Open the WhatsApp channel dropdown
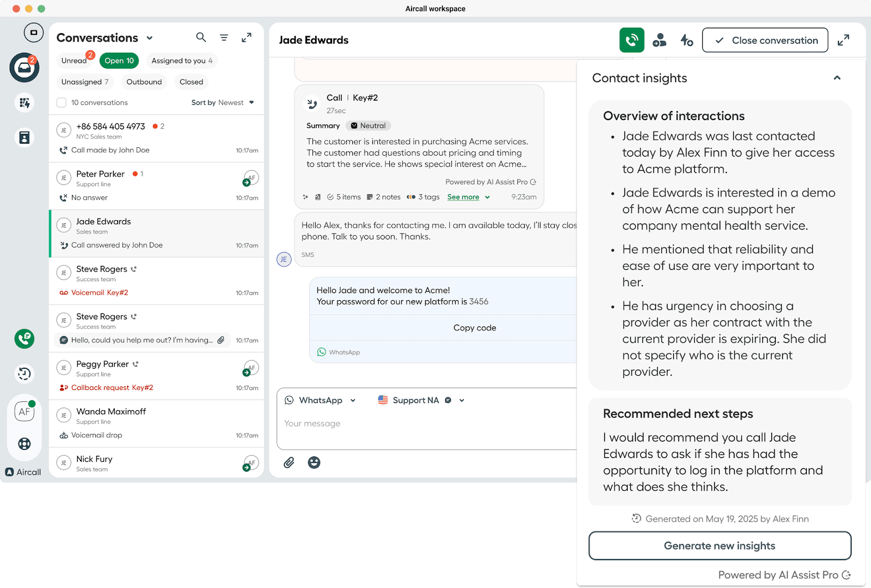The height and width of the screenshot is (588, 871). pyautogui.click(x=321, y=400)
